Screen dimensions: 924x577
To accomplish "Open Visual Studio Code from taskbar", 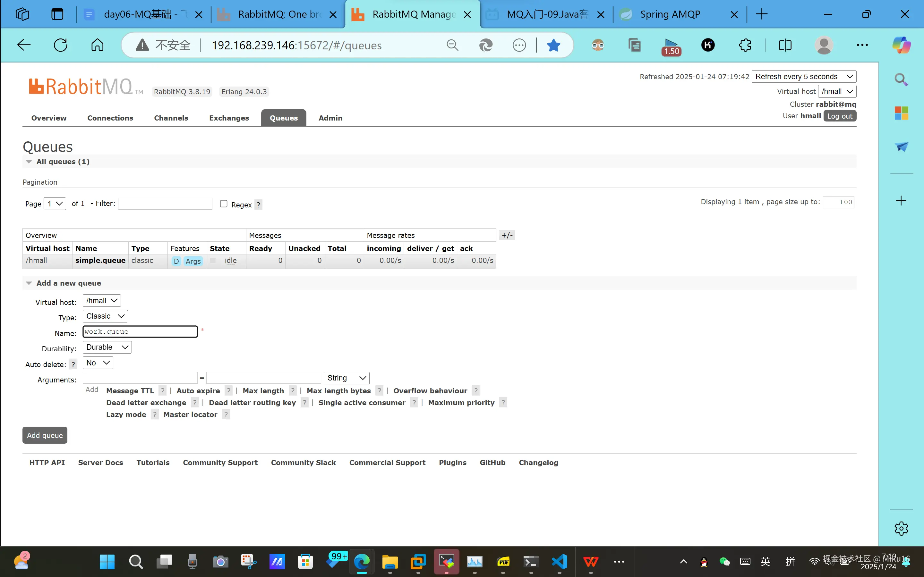I will coord(559,561).
